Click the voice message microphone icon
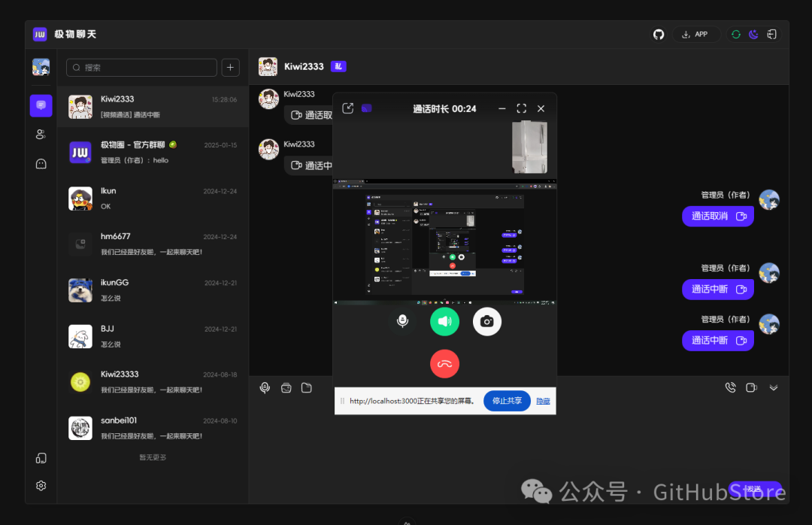Viewport: 812px width, 525px height. 265,387
